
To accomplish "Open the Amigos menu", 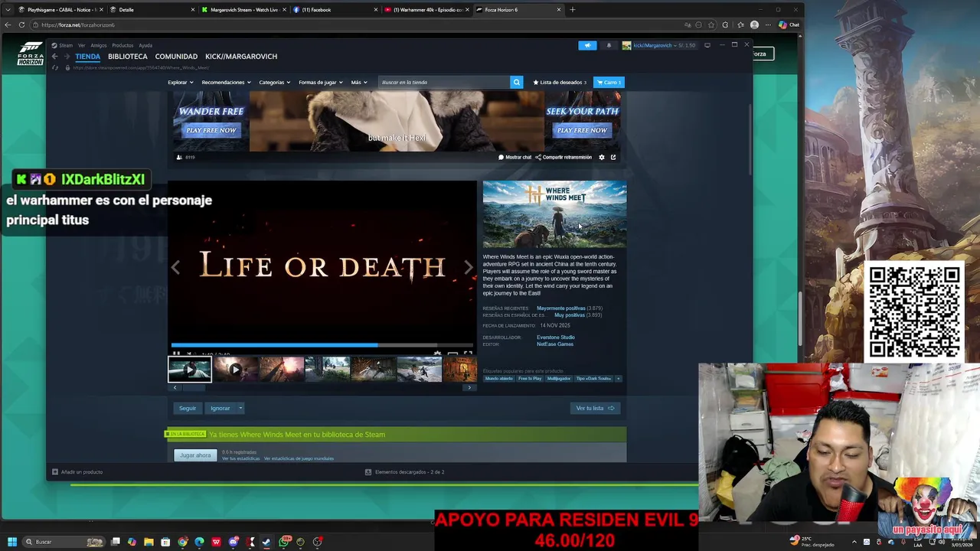I will pyautogui.click(x=99, y=45).
